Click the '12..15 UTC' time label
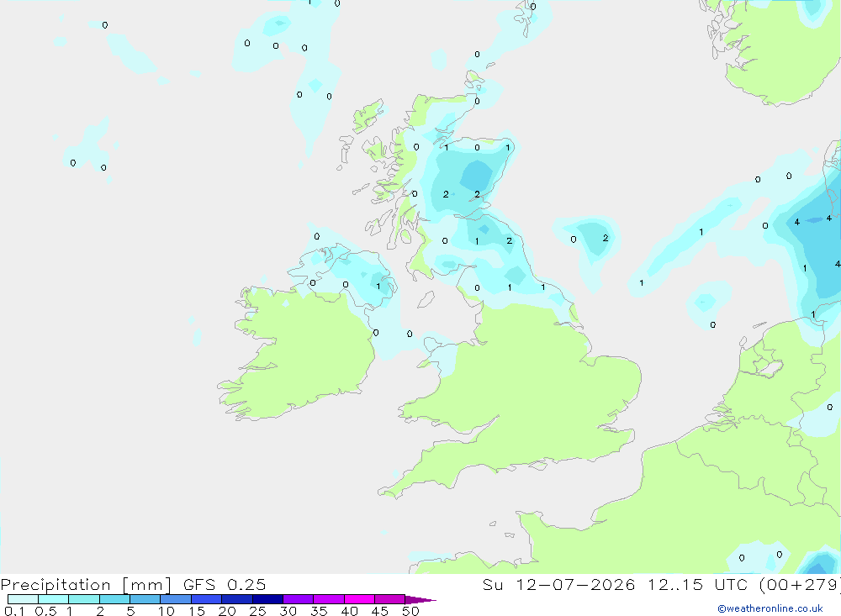 coord(698,585)
